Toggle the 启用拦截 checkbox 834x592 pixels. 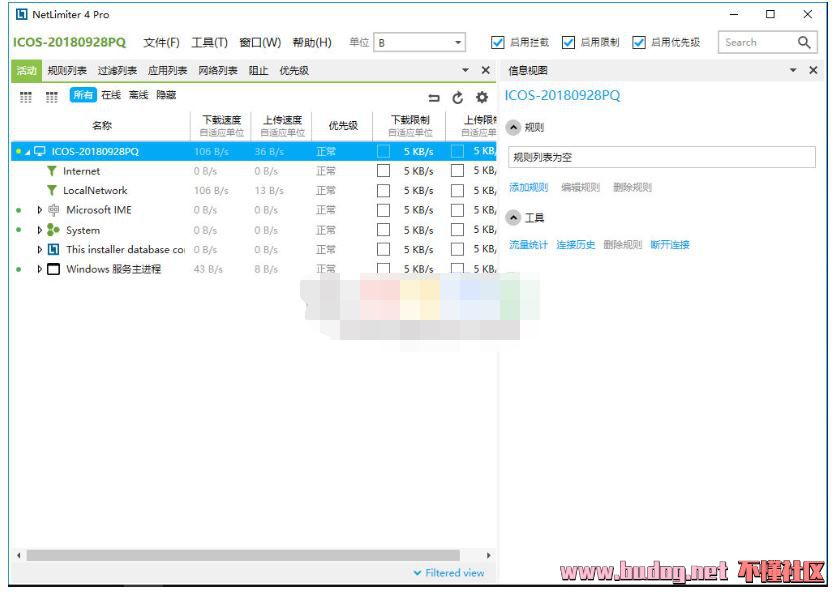tap(497, 43)
